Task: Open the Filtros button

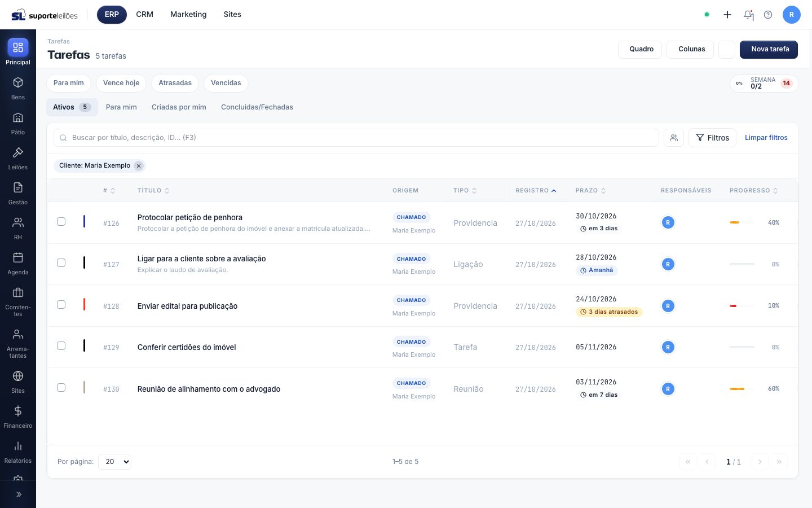Action: pyautogui.click(x=712, y=138)
